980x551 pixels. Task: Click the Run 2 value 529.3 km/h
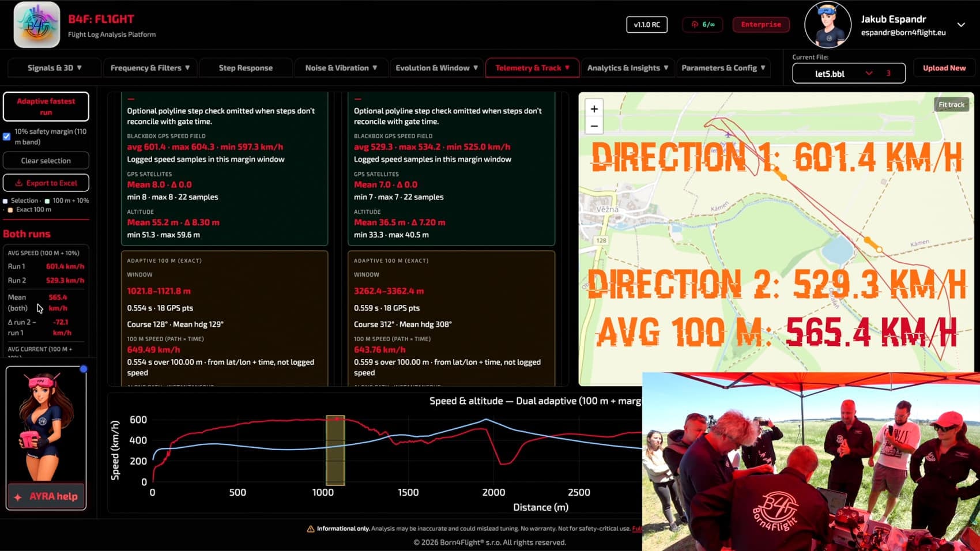[x=65, y=281]
